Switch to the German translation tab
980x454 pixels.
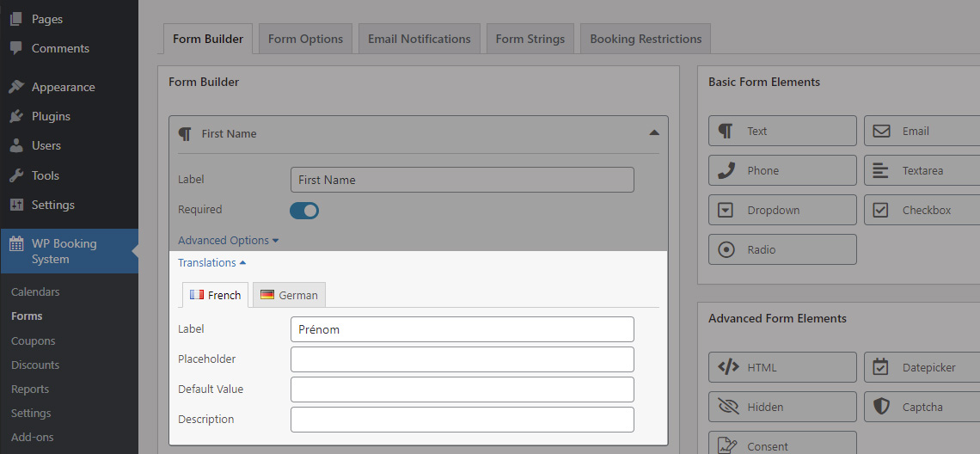pyautogui.click(x=290, y=295)
